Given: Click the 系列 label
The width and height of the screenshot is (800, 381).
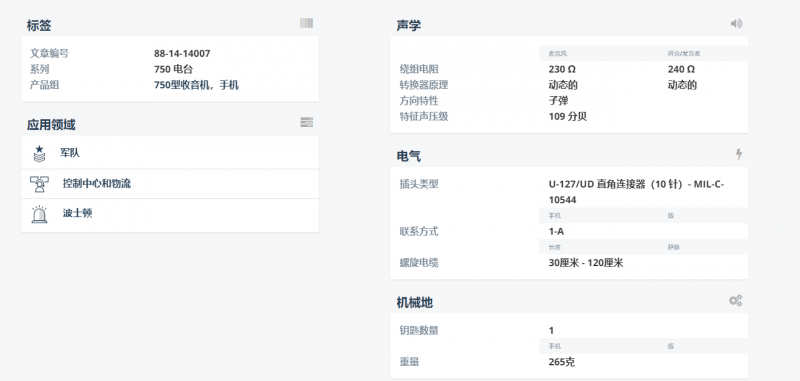Looking at the screenshot, I should (x=39, y=69).
